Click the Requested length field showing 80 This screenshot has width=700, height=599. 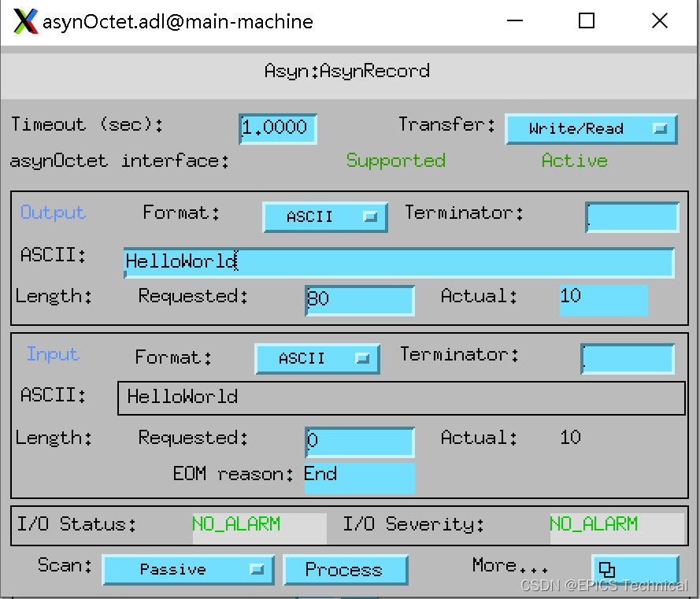(359, 301)
